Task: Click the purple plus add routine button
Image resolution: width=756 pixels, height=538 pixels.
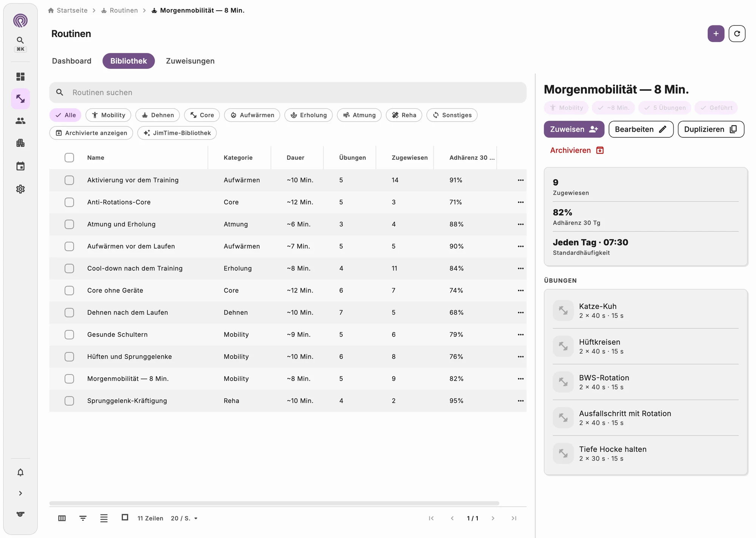Action: point(716,34)
